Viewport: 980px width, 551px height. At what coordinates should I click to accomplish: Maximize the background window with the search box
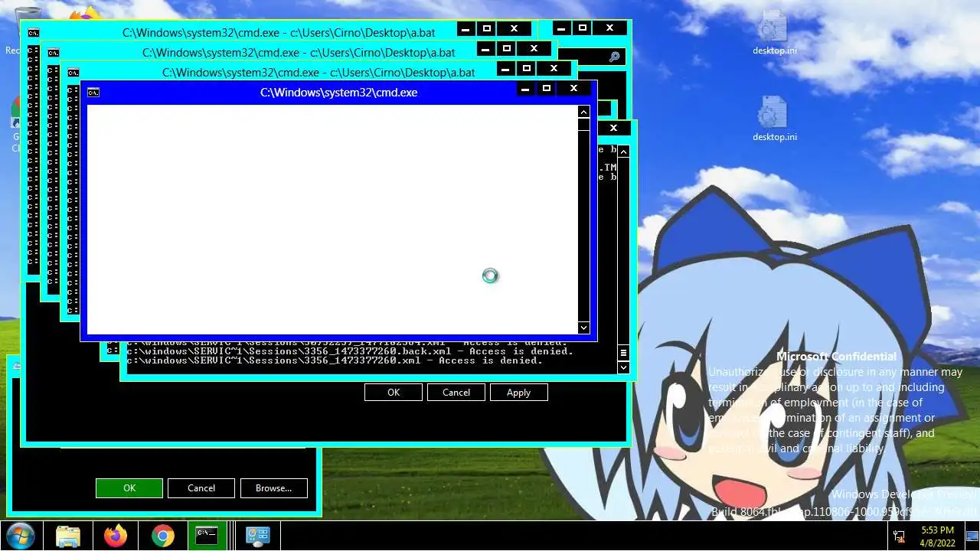583,28
